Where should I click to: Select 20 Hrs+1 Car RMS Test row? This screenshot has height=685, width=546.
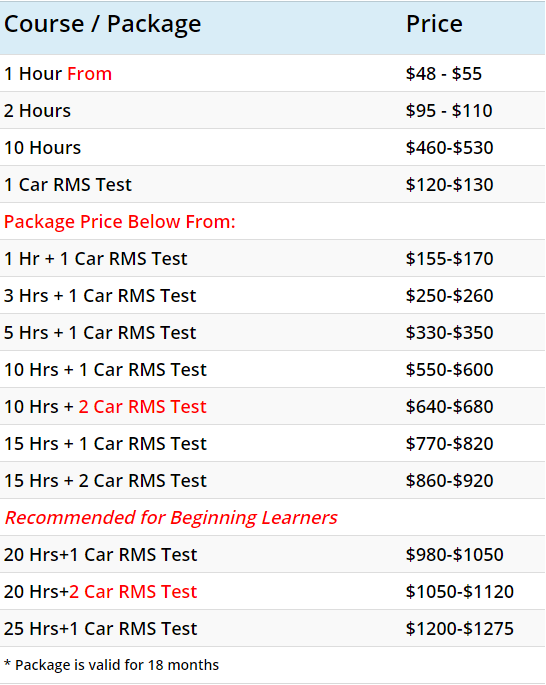[x=273, y=554]
